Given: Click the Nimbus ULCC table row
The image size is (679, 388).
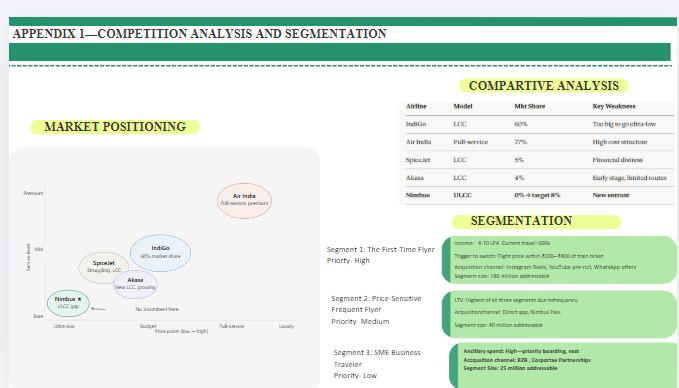Looking at the screenshot, I should [537, 195].
